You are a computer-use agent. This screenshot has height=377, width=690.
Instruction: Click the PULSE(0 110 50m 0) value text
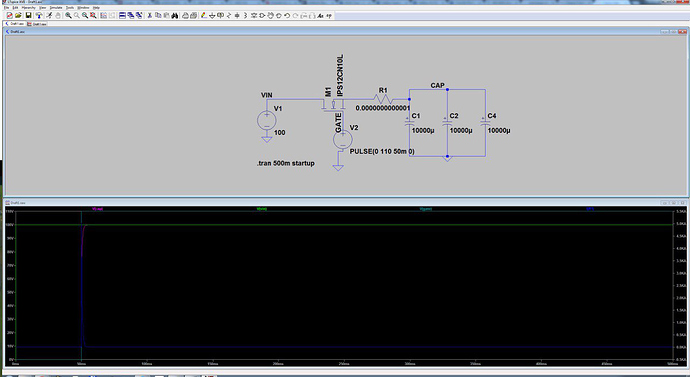click(x=382, y=151)
